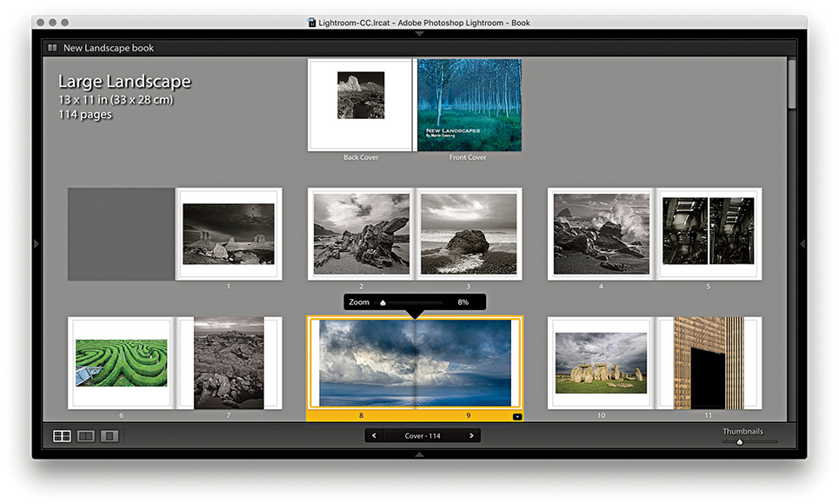Expand the top panel with the arrow

pos(419,34)
